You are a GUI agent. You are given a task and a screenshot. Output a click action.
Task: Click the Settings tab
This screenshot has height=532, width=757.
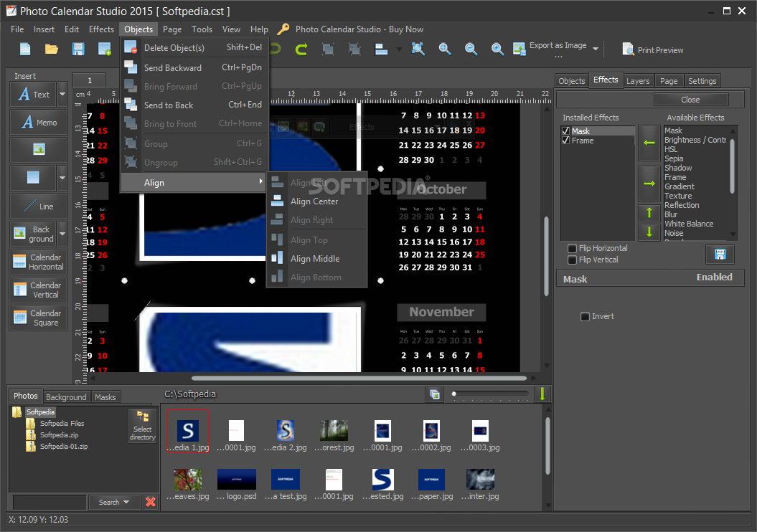click(702, 81)
